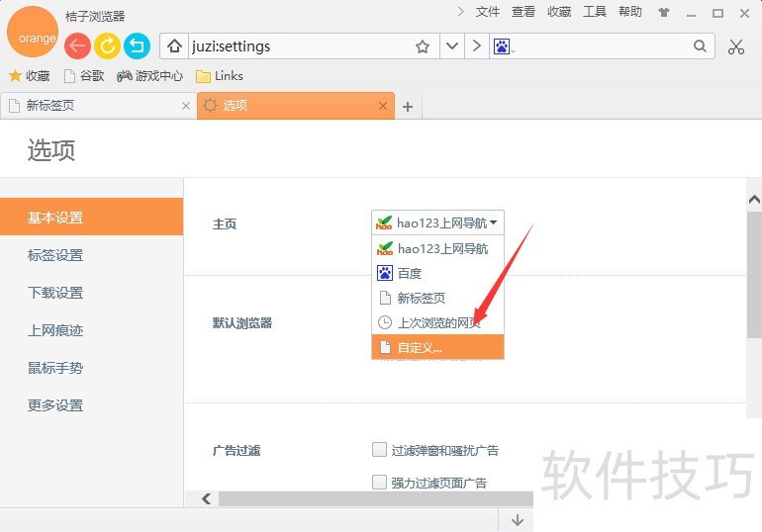Viewport: 762px width, 532px height.
Task: Choose 上次浏览的网页 homepage option
Action: (437, 322)
